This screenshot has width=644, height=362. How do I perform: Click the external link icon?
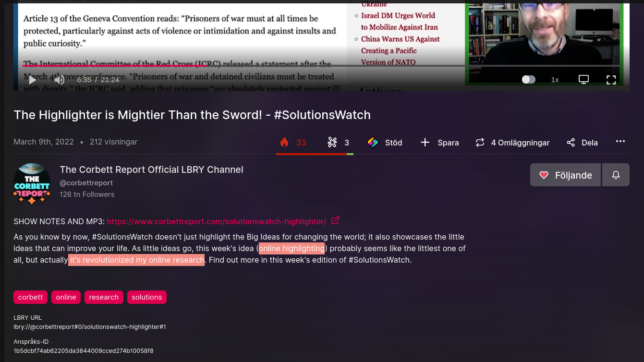click(x=336, y=220)
